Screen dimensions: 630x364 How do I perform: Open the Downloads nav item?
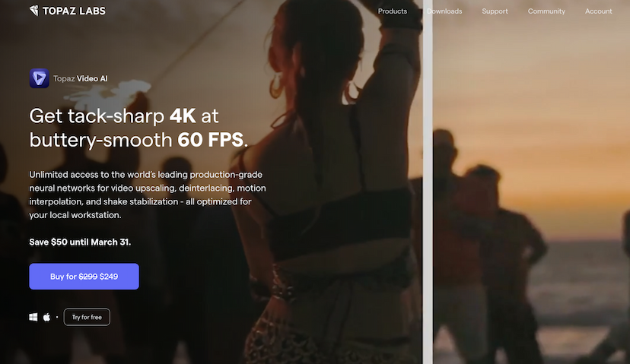point(444,11)
